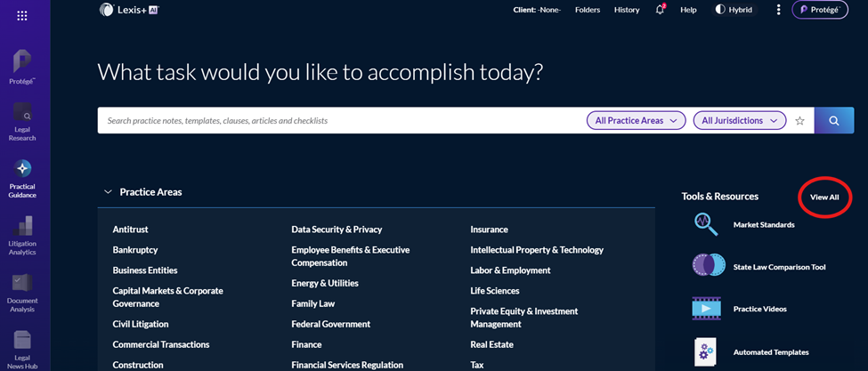Open the All Practice Areas dropdown
This screenshot has width=868, height=371.
click(x=636, y=121)
